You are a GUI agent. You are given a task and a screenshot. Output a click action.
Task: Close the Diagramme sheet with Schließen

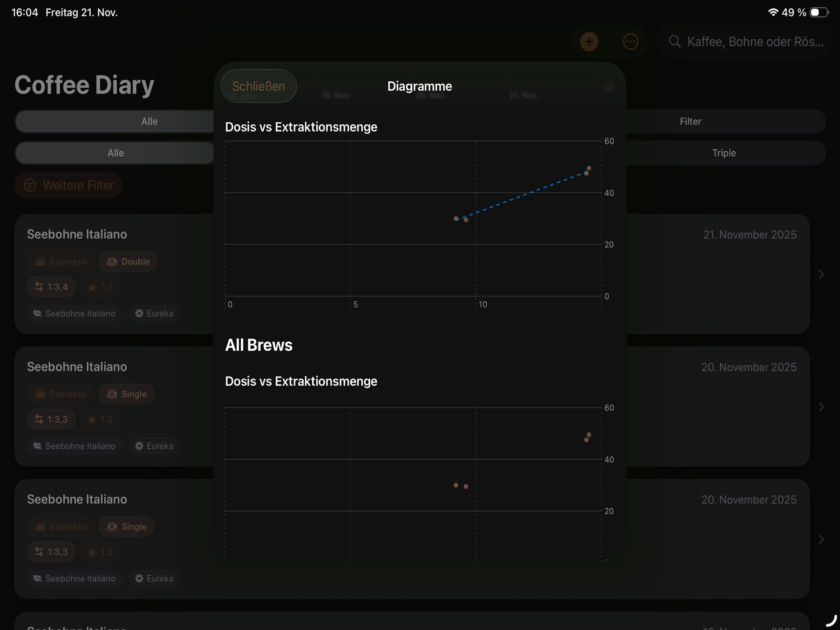[258, 86]
